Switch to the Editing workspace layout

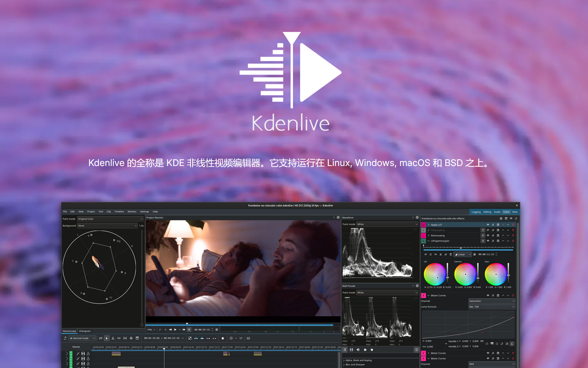(487, 211)
